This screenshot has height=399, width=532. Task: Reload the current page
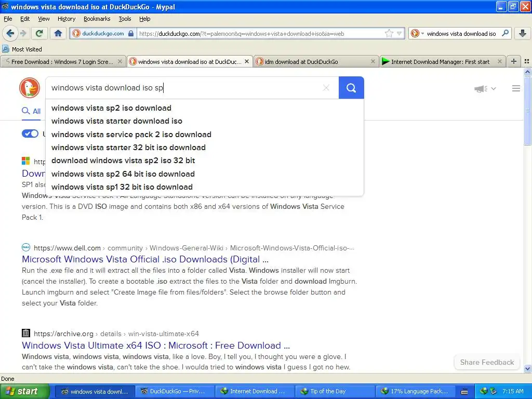pyautogui.click(x=39, y=33)
